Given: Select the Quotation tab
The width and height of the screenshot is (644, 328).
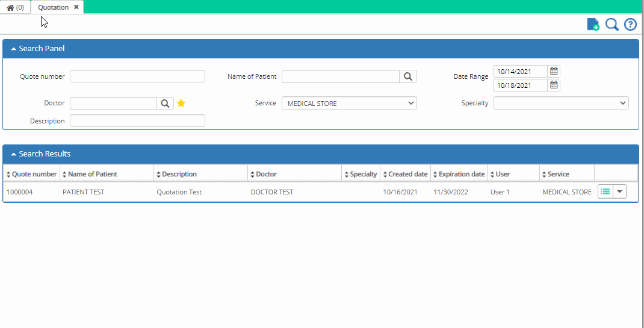Looking at the screenshot, I should pos(53,7).
